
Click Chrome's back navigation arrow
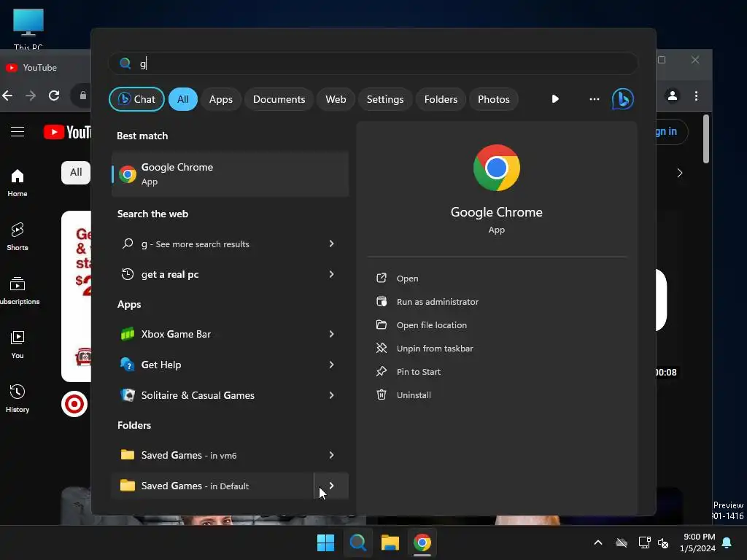[x=7, y=96]
